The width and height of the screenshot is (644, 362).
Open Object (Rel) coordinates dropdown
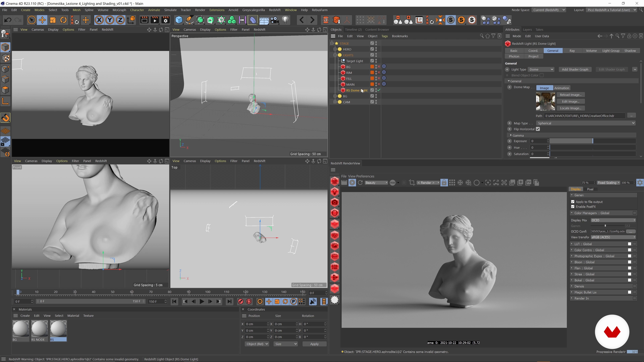point(257,344)
